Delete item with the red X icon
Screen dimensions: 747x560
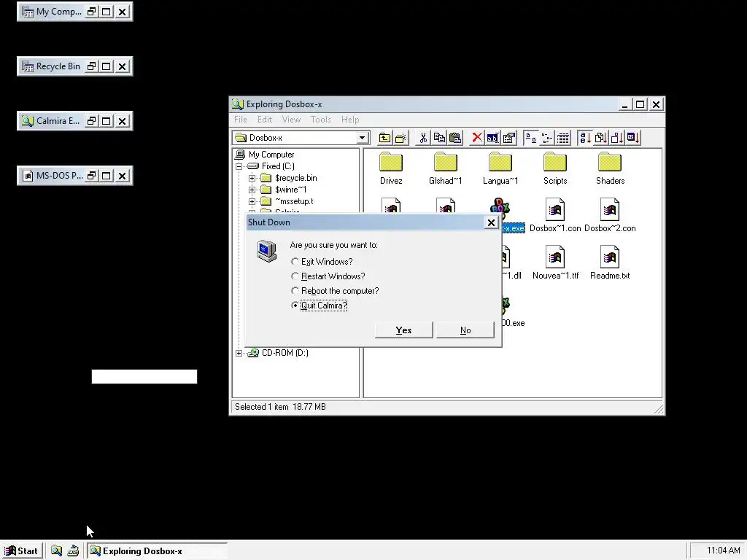(477, 138)
